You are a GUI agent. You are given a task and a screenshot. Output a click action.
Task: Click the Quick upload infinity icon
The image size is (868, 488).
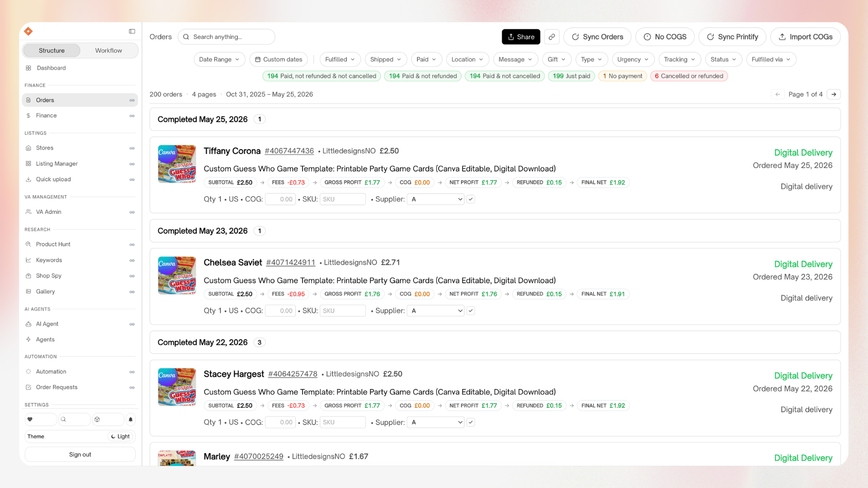(x=132, y=179)
